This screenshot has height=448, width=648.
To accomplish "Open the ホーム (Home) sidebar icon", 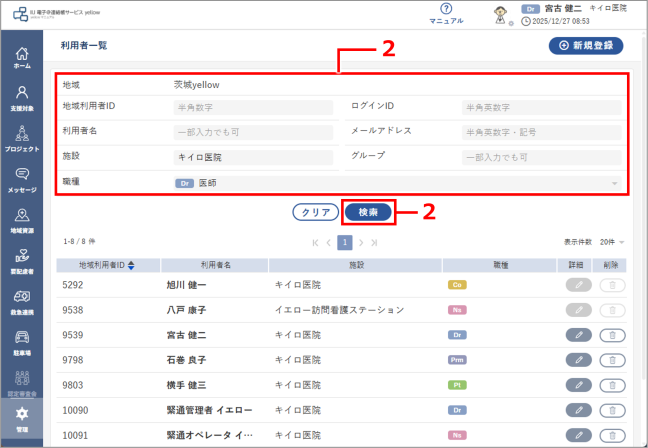I will point(22,57).
